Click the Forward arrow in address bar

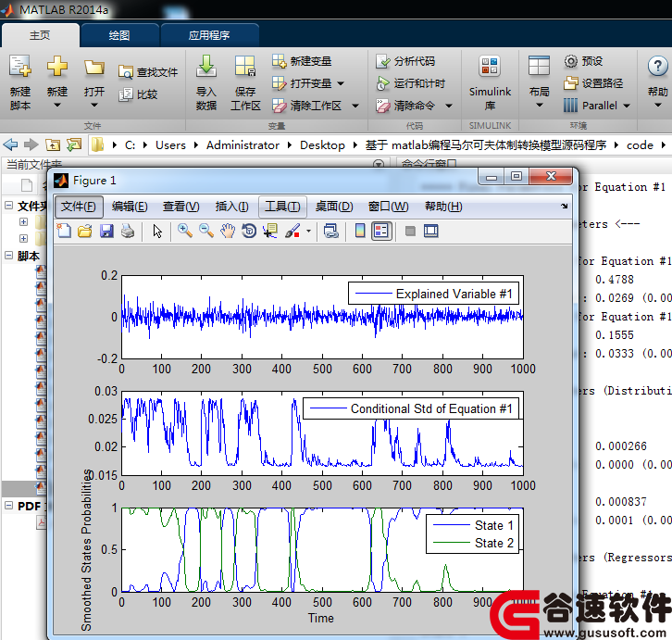(x=31, y=145)
